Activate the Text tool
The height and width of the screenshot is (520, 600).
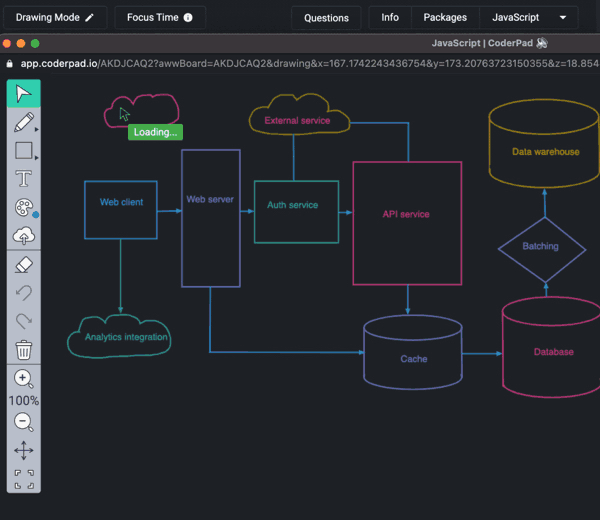(x=24, y=179)
